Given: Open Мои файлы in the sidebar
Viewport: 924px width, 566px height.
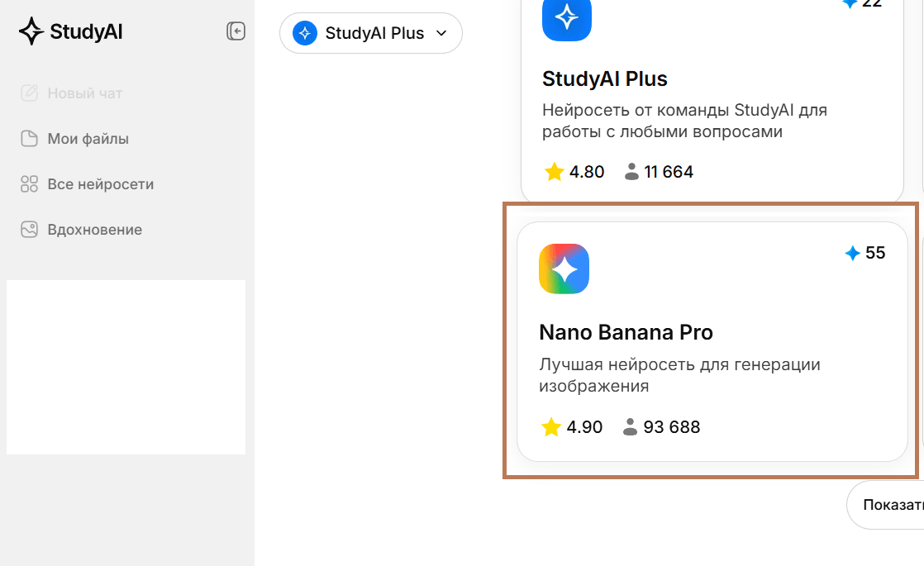Looking at the screenshot, I should (x=88, y=139).
